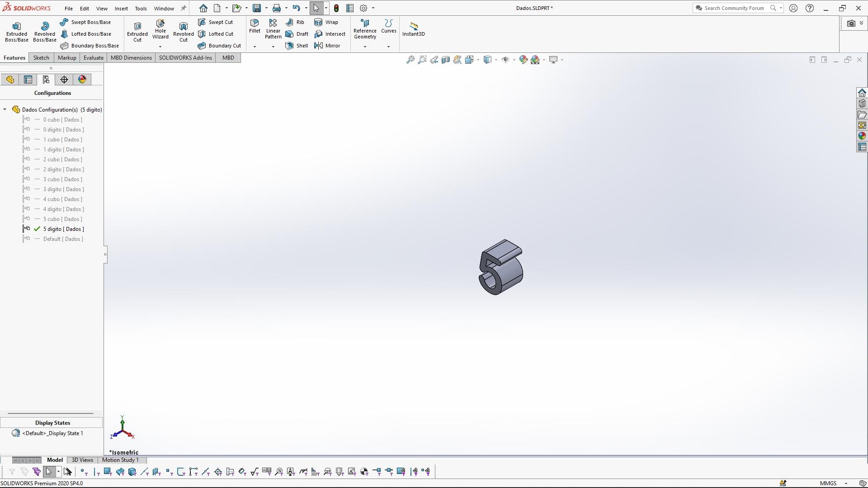Open the DisplayManager tab icon

point(82,80)
